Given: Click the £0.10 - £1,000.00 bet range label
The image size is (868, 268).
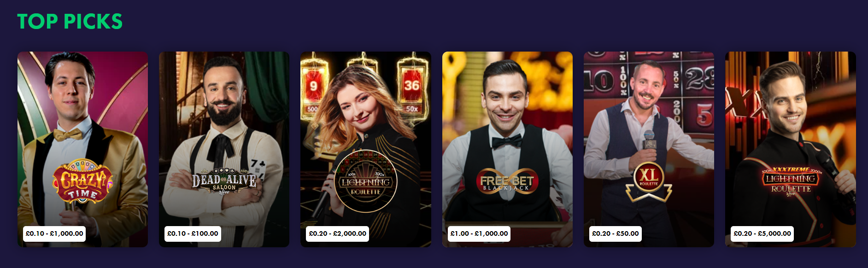Looking at the screenshot, I should 54,233.
